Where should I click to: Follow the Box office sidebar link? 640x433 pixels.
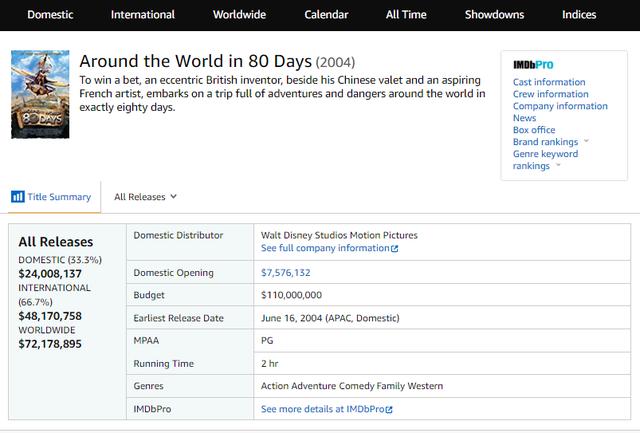click(534, 130)
